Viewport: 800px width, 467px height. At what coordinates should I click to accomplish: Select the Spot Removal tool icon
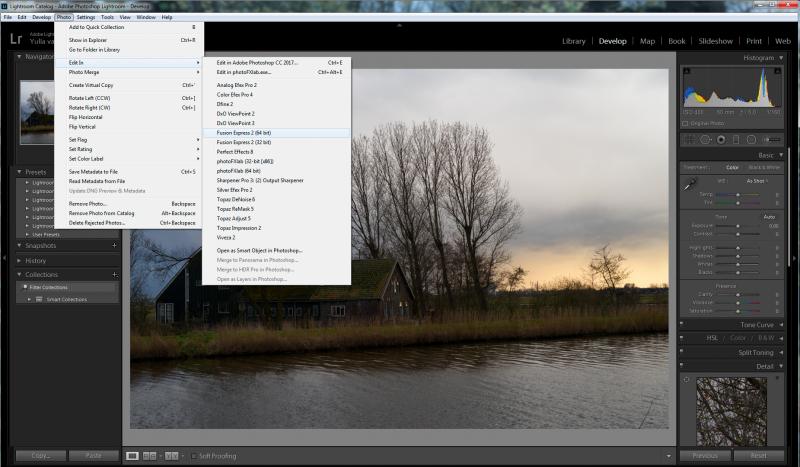click(706, 139)
